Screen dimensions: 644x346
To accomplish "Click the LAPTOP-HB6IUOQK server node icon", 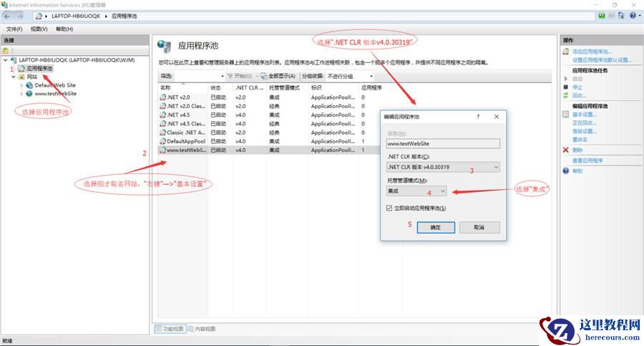I will [x=14, y=60].
